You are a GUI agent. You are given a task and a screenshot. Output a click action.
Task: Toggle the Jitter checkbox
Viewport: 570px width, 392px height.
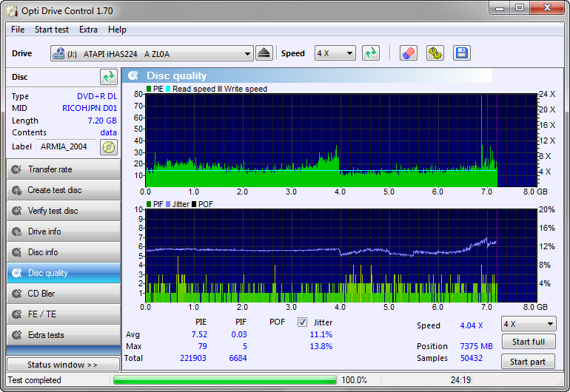coord(302,322)
